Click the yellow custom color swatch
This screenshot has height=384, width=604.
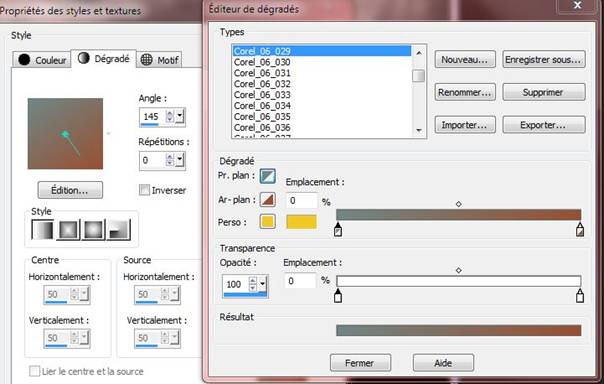(302, 222)
